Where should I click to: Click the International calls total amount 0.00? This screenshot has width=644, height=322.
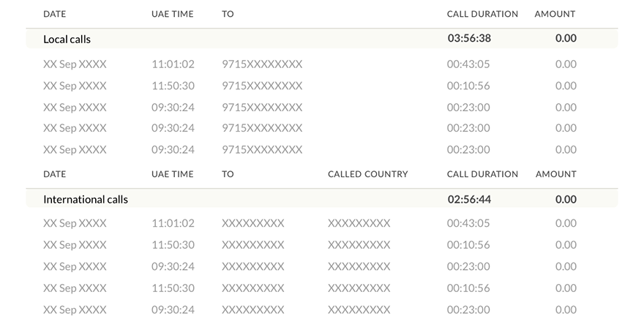tap(566, 199)
